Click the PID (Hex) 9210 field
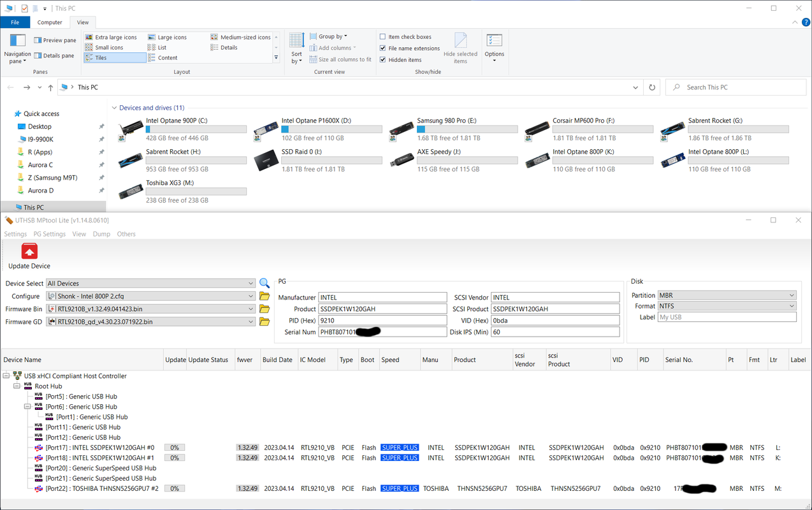This screenshot has height=510, width=812. 382,320
